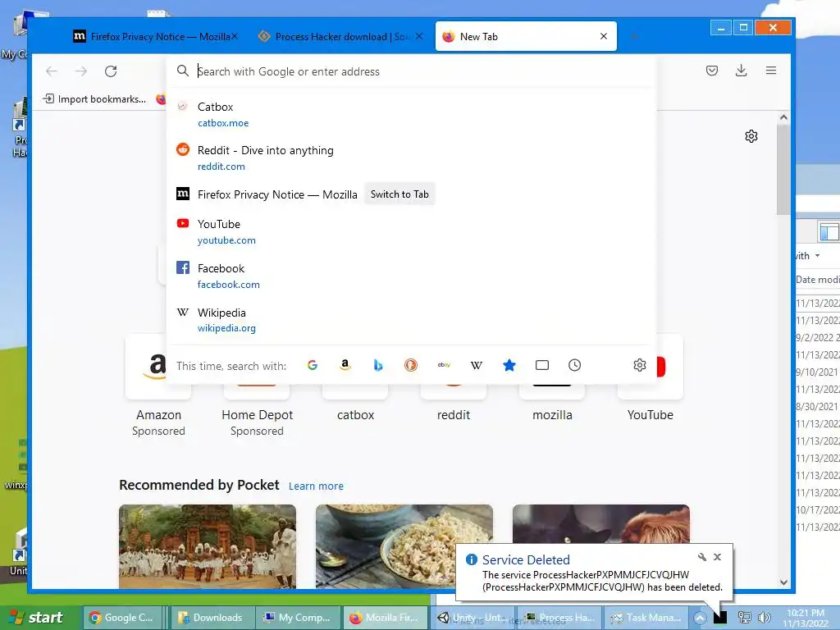The height and width of the screenshot is (630, 840).
Task: Click the volume icon in system tray
Action: pyautogui.click(x=765, y=617)
